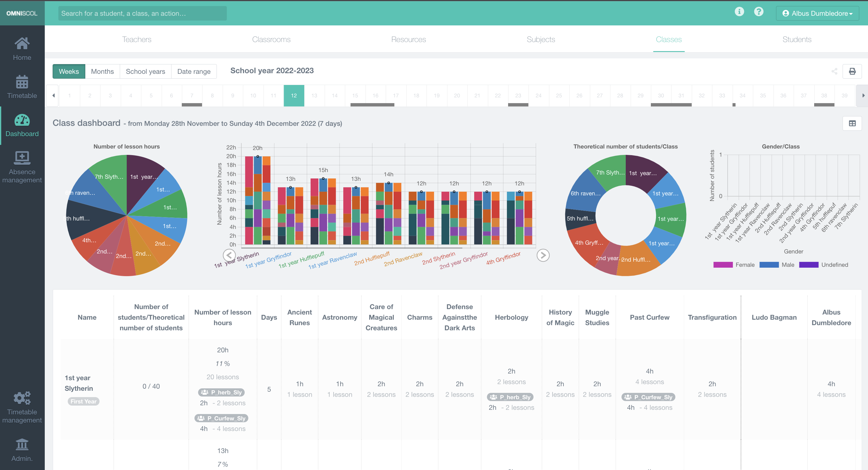Enable the School years view
The image size is (868, 470).
point(145,71)
